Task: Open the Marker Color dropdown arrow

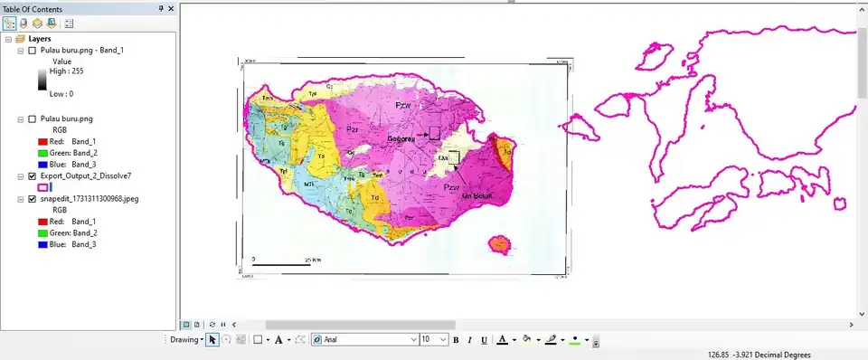Action: click(587, 340)
